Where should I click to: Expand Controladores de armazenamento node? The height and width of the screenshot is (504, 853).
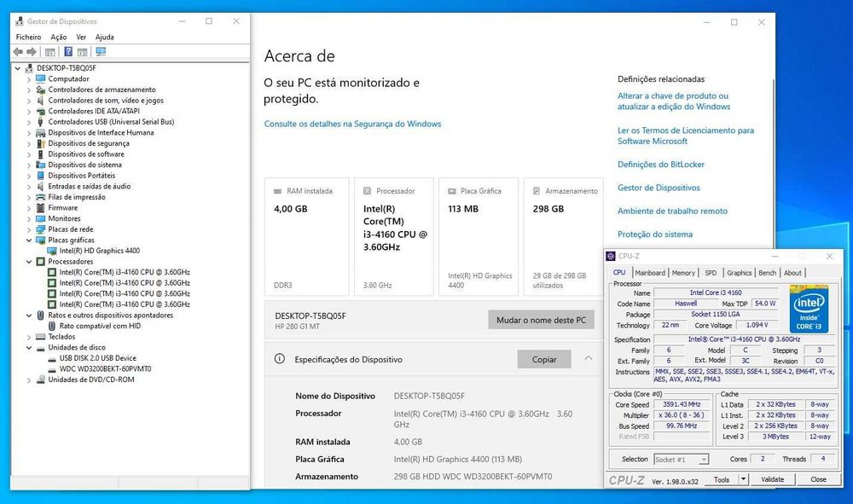coord(29,90)
